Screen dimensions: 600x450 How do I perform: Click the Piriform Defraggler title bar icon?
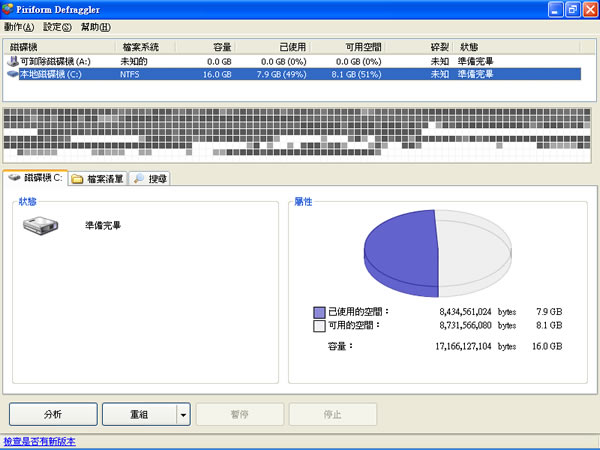click(x=10, y=9)
